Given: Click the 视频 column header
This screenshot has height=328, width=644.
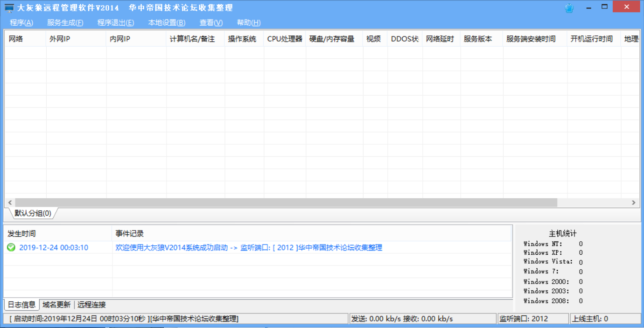Looking at the screenshot, I should pos(375,39).
